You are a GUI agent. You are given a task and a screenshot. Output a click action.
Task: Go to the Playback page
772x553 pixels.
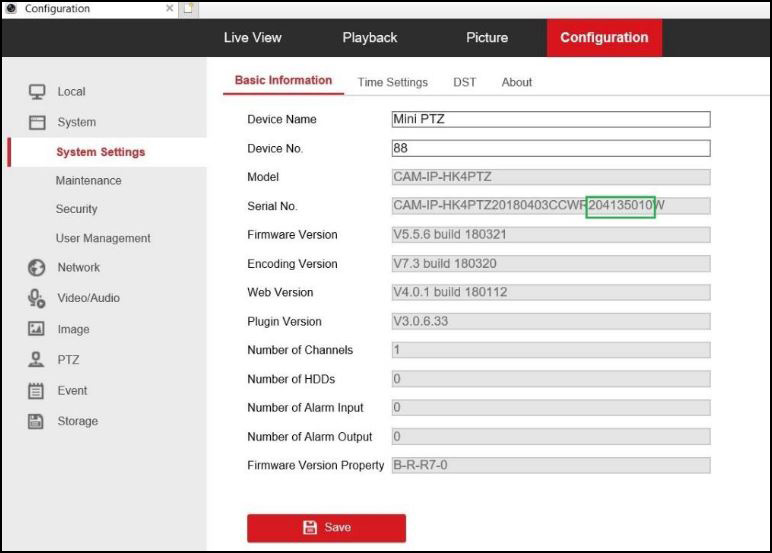(x=370, y=37)
